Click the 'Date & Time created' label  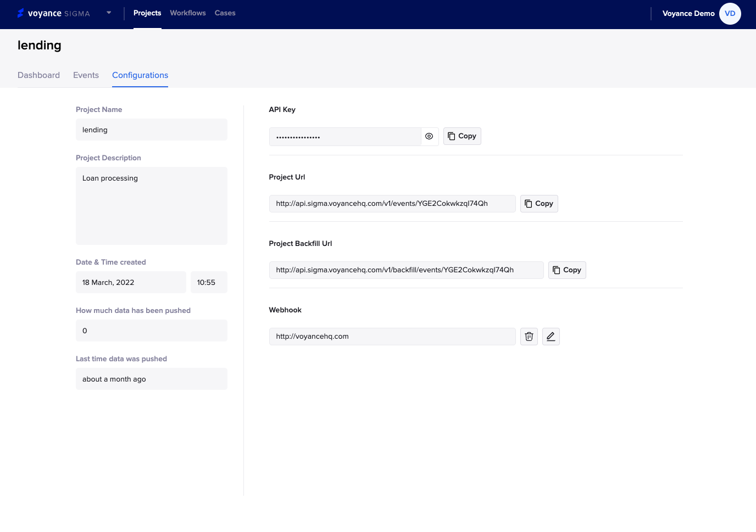(x=111, y=262)
